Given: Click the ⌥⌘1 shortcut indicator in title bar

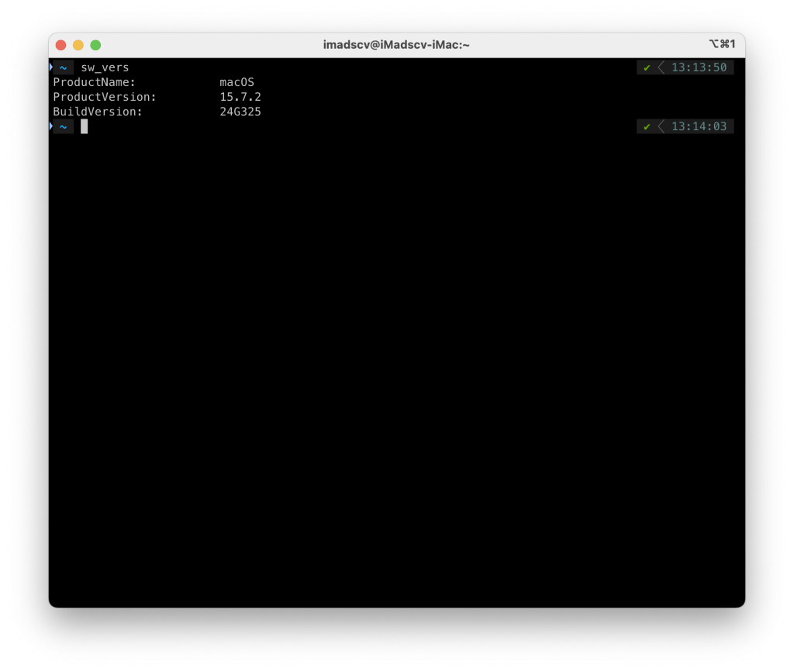Looking at the screenshot, I should (722, 45).
